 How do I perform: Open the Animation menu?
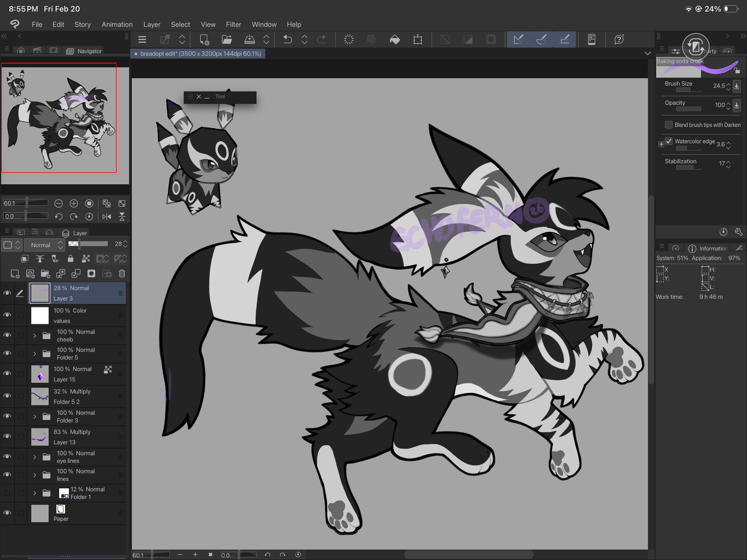coord(117,24)
